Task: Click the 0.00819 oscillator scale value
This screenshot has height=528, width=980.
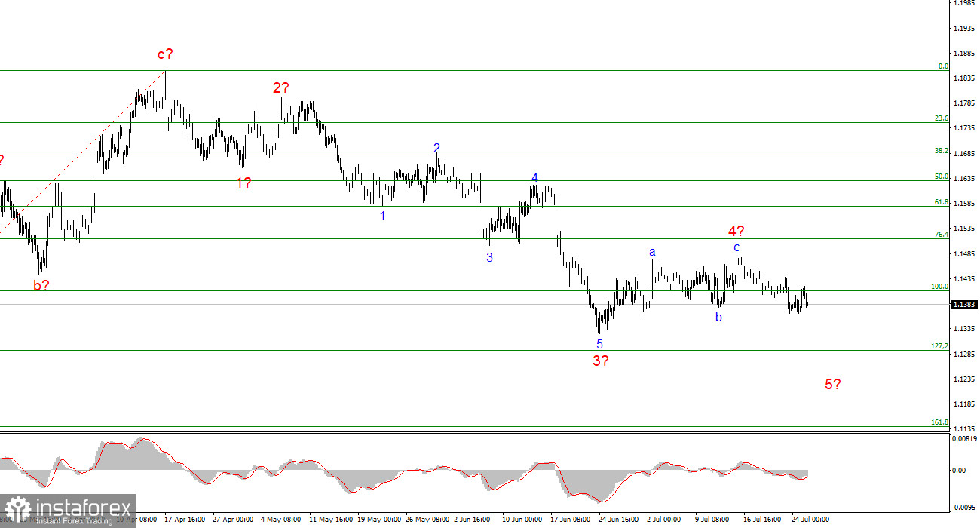Action: (964, 439)
